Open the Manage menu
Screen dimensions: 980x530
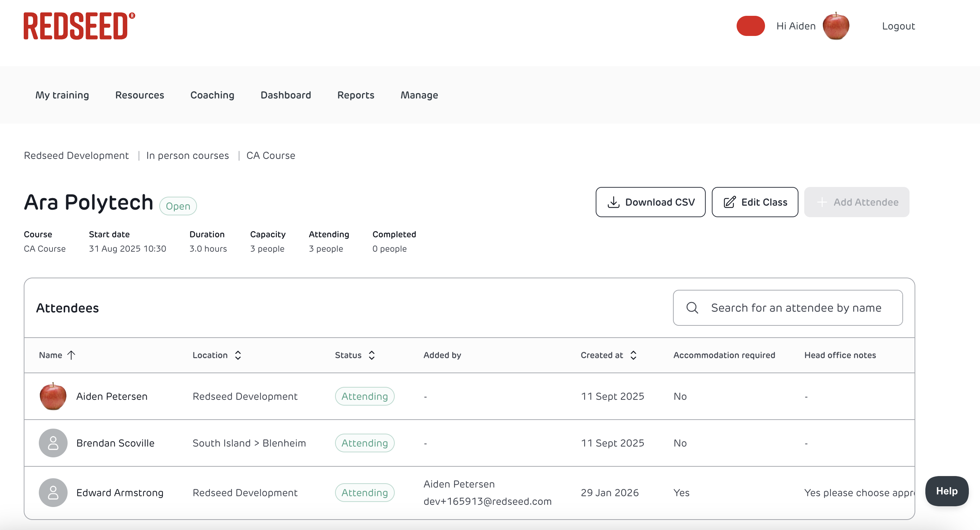419,95
